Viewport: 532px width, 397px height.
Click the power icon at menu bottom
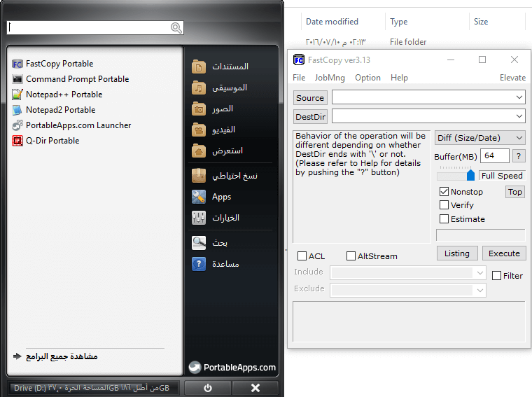tap(208, 387)
